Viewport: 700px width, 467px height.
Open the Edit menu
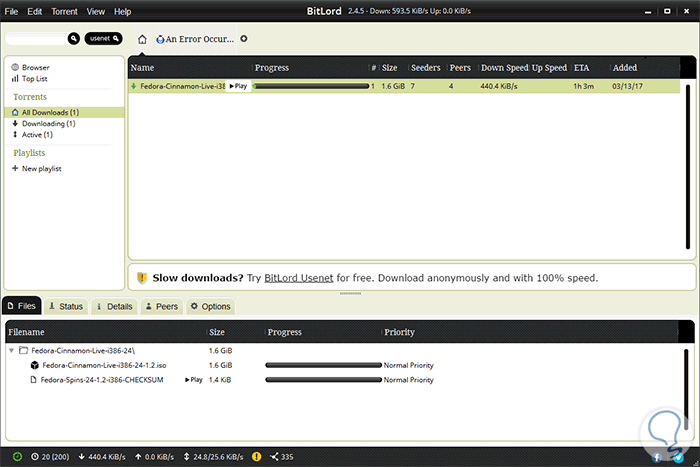tap(34, 12)
